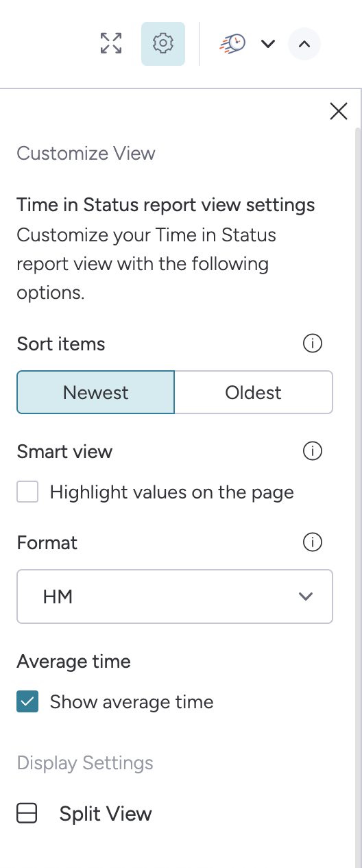Choose the Split View display option
Viewport: 362px width, 868px height.
(84, 814)
